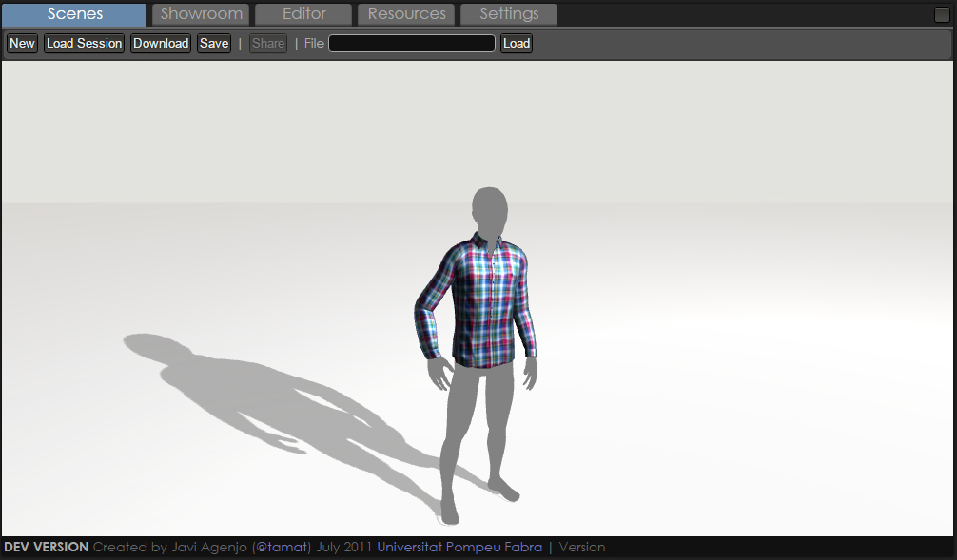Click the Load Session button

(x=85, y=44)
